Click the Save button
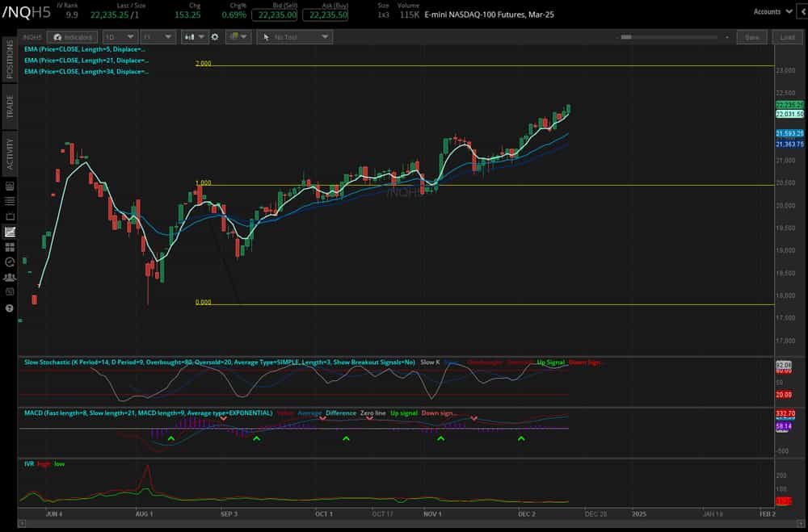Image resolution: width=808 pixels, height=532 pixels. 752,36
